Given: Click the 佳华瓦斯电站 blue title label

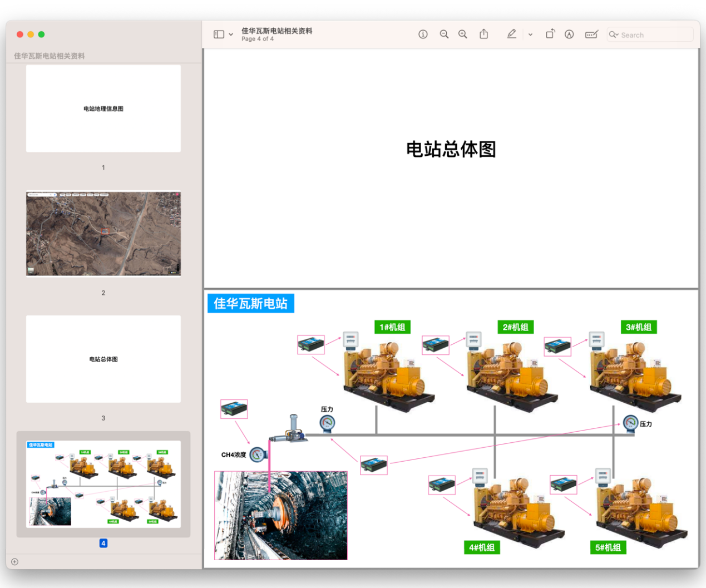Looking at the screenshot, I should click(250, 304).
